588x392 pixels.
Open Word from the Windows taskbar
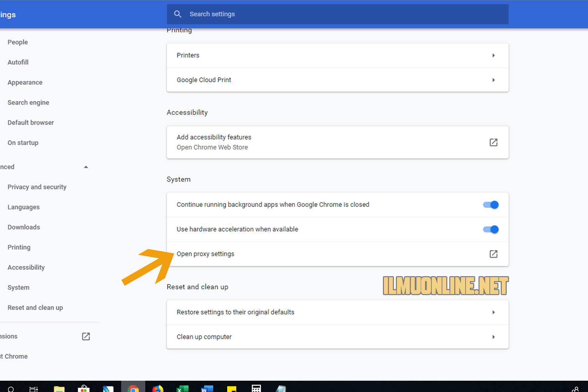pos(207,388)
